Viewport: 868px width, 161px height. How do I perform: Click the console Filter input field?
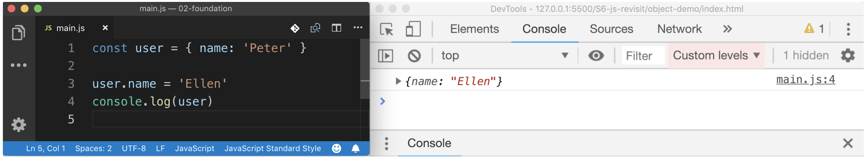point(642,56)
